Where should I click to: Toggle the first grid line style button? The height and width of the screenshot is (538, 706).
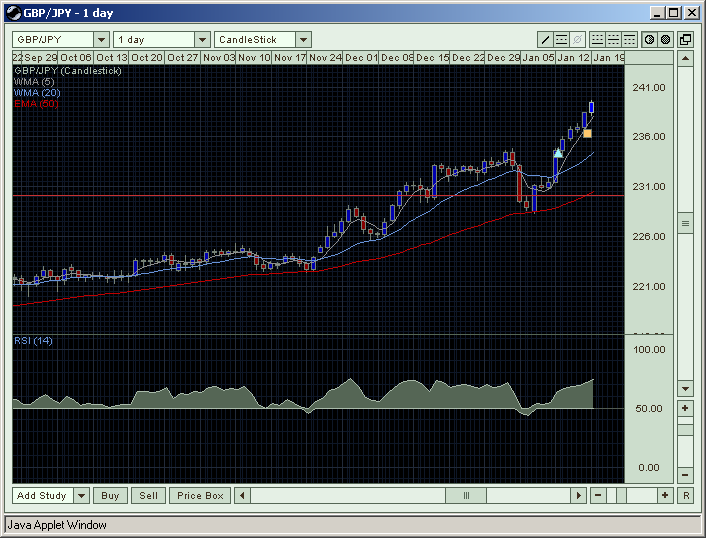point(597,40)
